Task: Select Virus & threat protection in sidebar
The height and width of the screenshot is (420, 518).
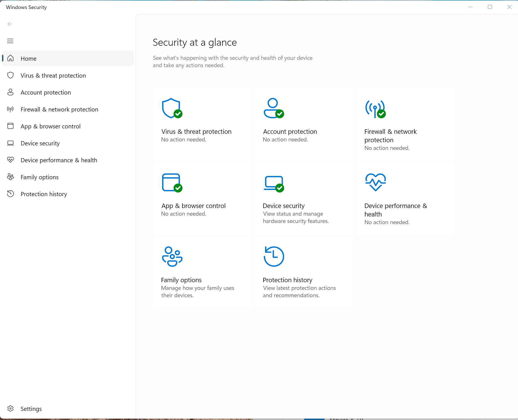Action: click(x=68, y=75)
